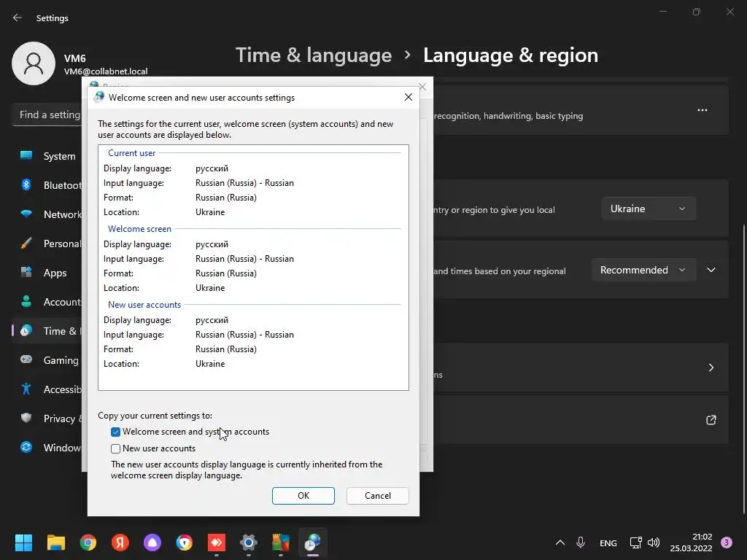
Task: Click the Welcome screen group heading
Action: (x=139, y=228)
